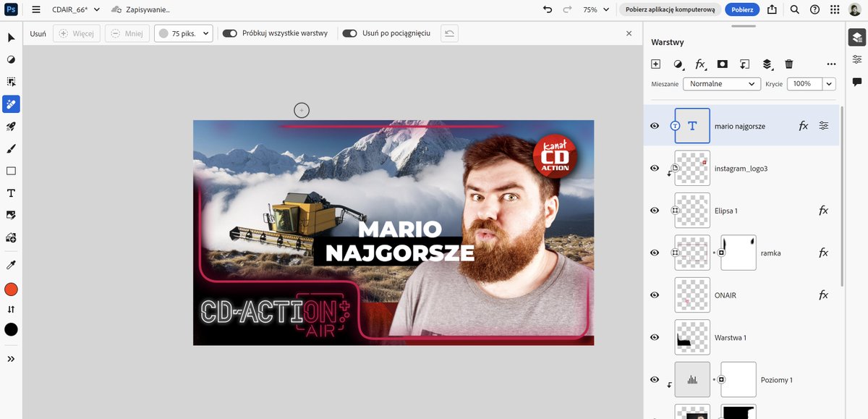
Task: Select the object selection tool
Action: 11,82
